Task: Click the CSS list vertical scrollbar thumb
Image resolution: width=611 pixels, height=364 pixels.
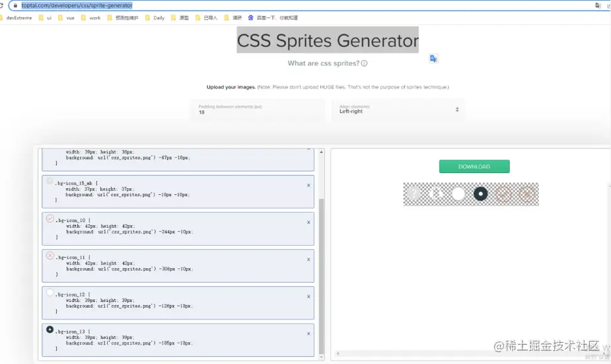Action: [322, 276]
